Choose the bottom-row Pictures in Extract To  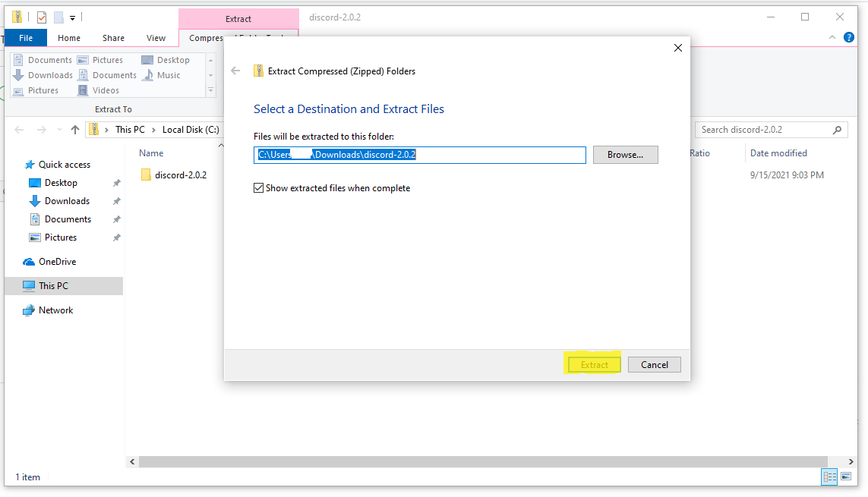[x=36, y=90]
